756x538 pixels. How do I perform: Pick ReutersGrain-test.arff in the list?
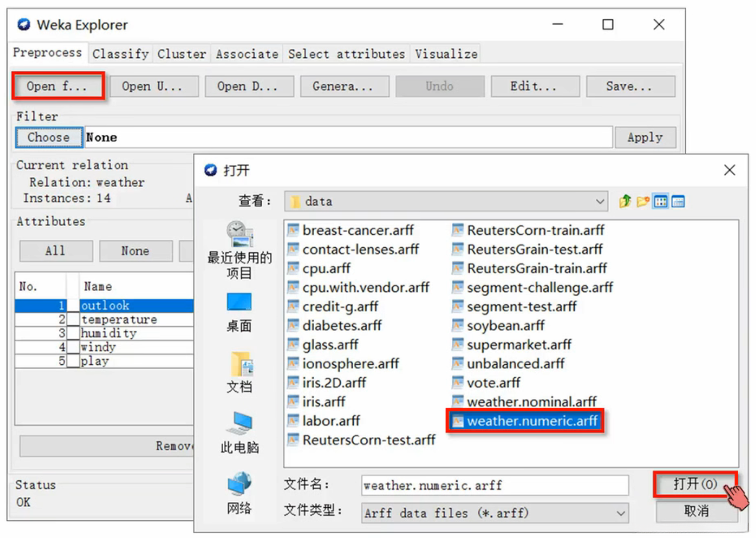point(527,249)
